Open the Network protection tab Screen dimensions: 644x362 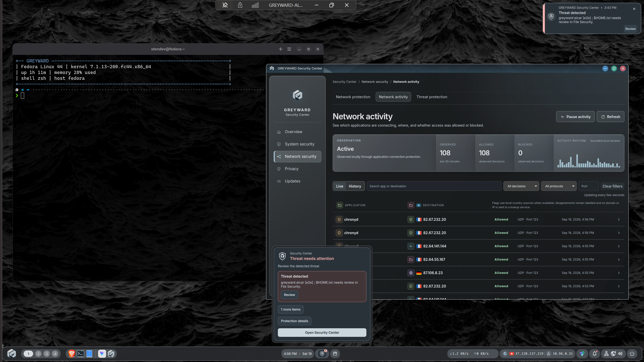[x=353, y=97]
